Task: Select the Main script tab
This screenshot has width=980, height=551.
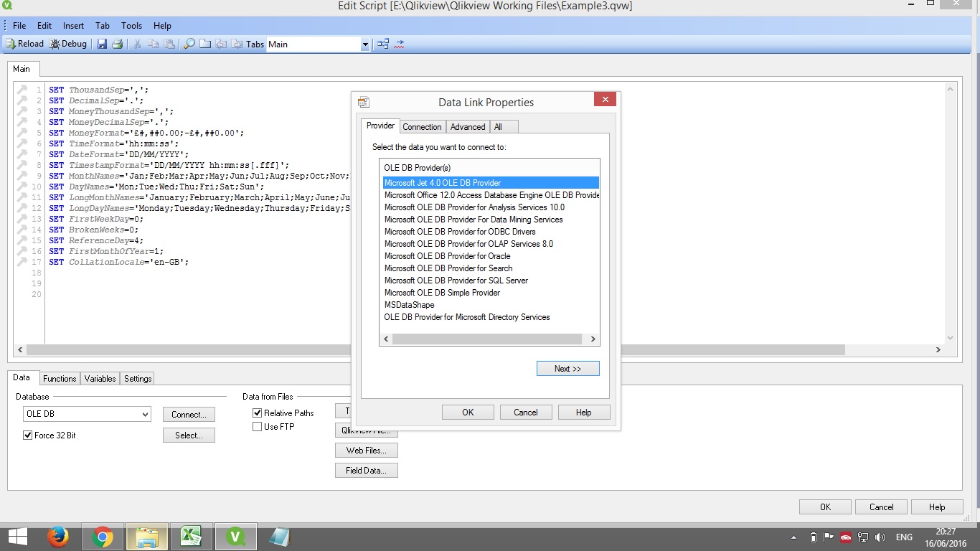Action: click(22, 69)
